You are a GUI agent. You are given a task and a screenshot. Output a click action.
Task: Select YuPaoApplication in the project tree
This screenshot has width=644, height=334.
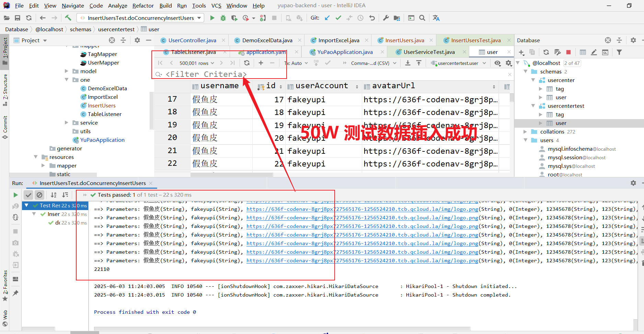pyautogui.click(x=102, y=140)
